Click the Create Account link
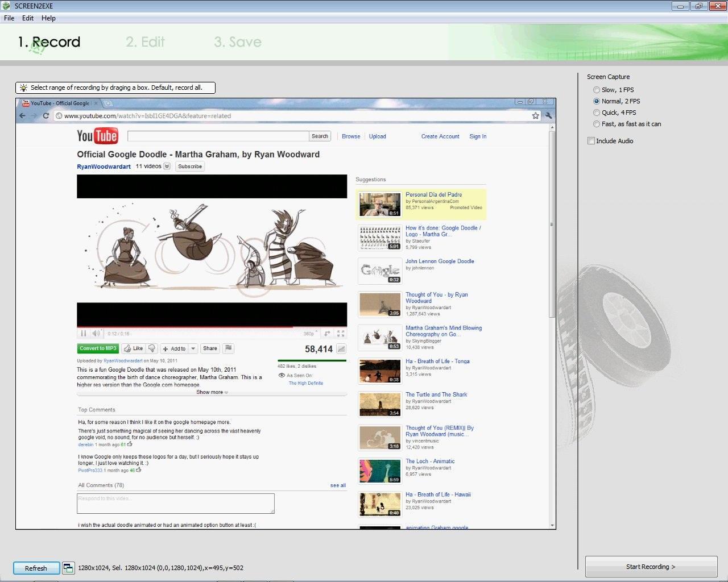Screen dimensions: 728x582 pos(440,136)
